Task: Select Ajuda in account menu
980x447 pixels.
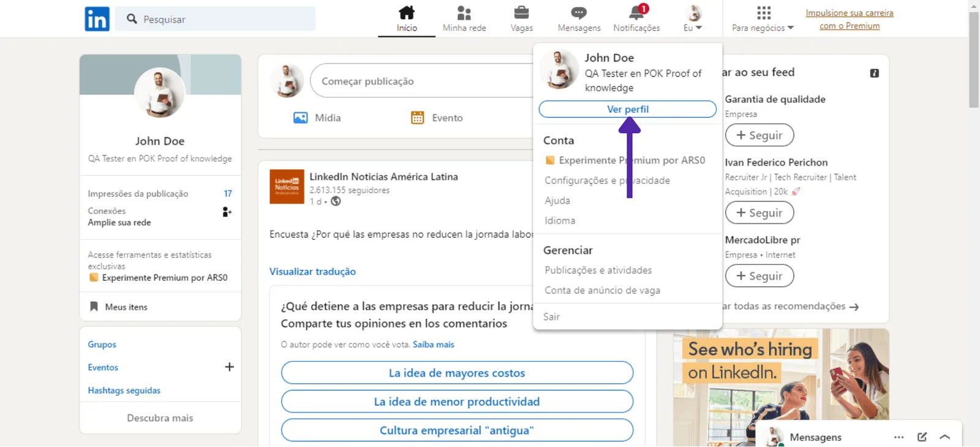Action: coord(557,201)
